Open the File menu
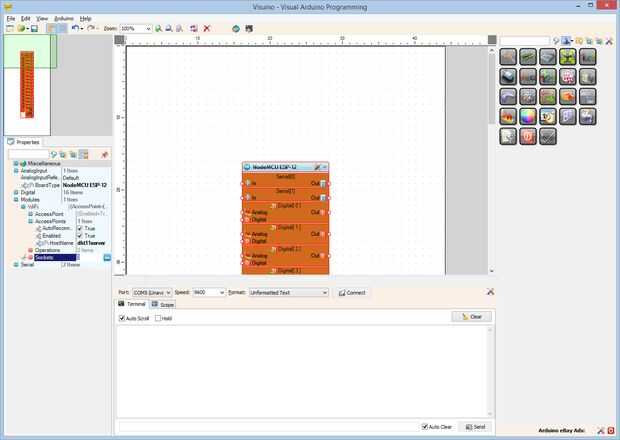The image size is (620, 440). [x=11, y=19]
